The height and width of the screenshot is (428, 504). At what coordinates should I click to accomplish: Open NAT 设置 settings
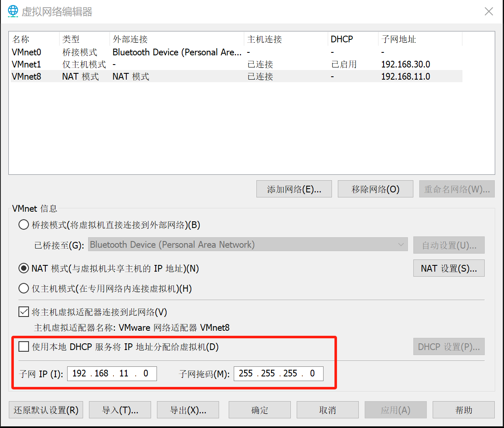[x=449, y=268]
